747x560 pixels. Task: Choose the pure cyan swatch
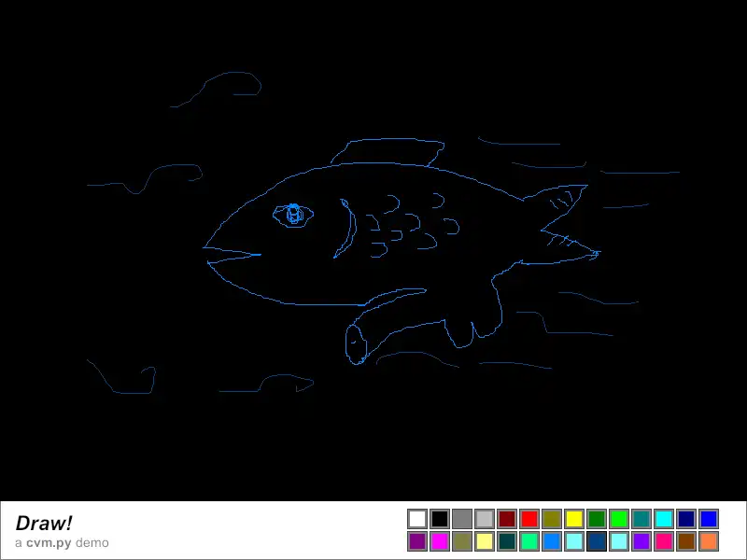click(x=664, y=519)
